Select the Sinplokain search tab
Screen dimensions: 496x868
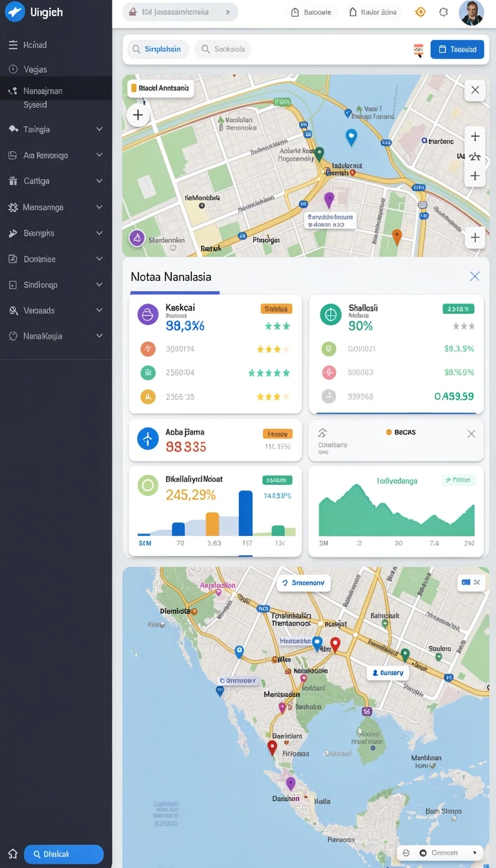(158, 49)
